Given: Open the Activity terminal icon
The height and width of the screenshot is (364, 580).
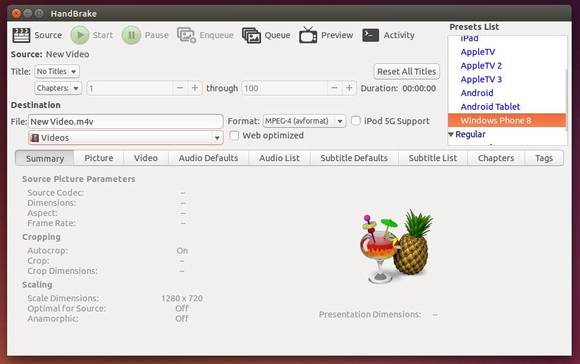Looking at the screenshot, I should 370,35.
